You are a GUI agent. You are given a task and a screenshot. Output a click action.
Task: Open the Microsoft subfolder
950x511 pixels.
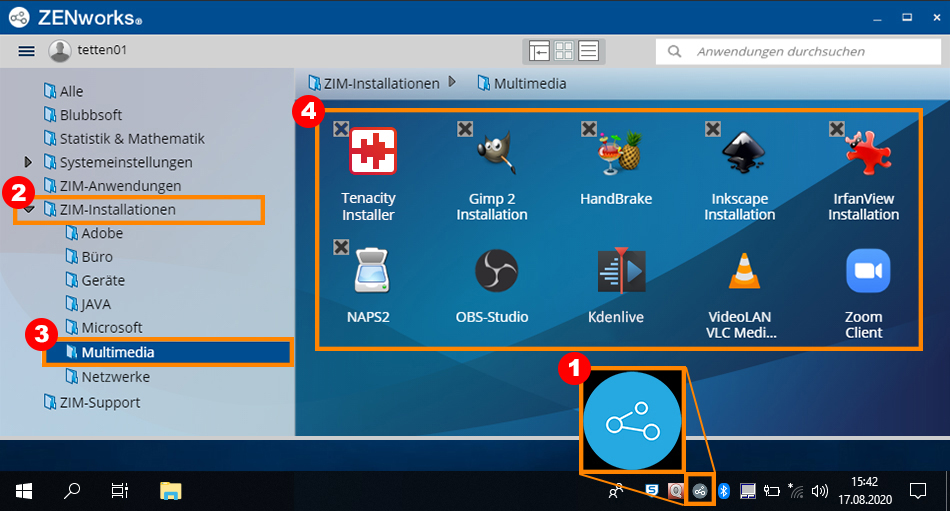(104, 328)
